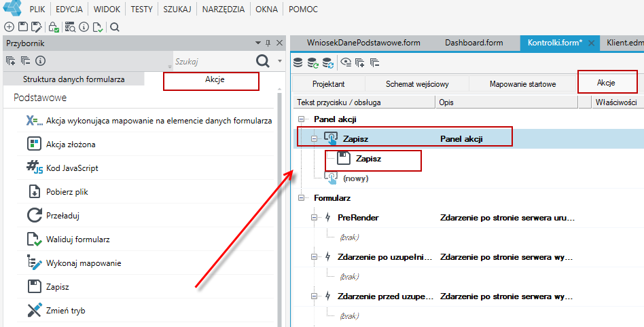Switch to Schemat wejściowy tab
The width and height of the screenshot is (644, 327).
[417, 84]
